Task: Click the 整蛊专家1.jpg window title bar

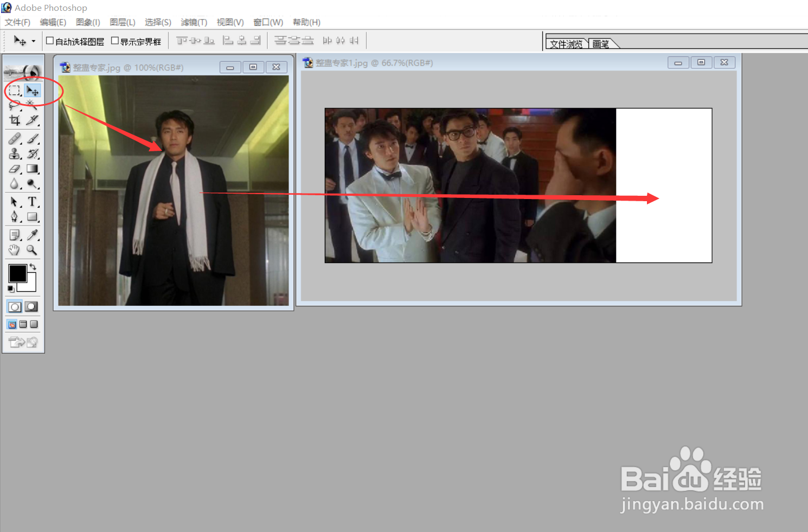Action: [518, 63]
